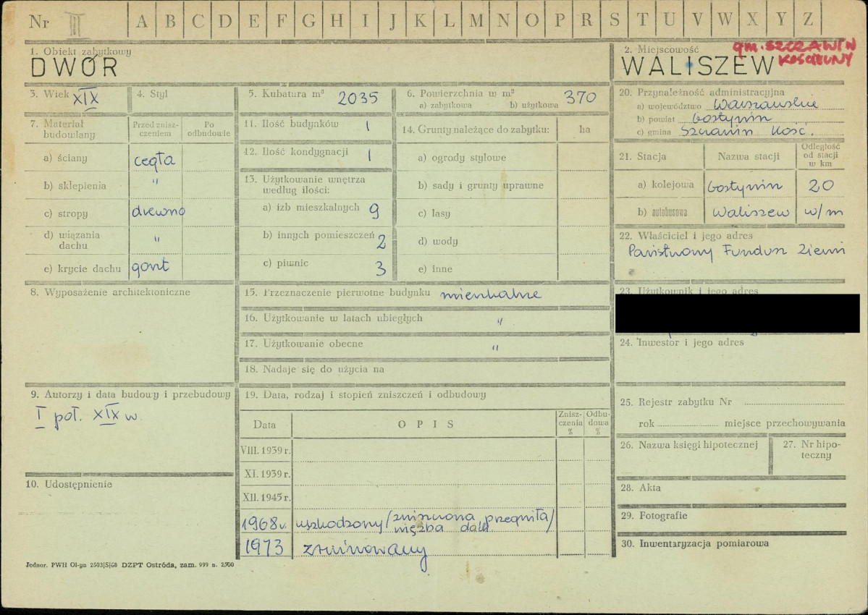
Task: Click the letter A index tab
Action: coord(142,20)
